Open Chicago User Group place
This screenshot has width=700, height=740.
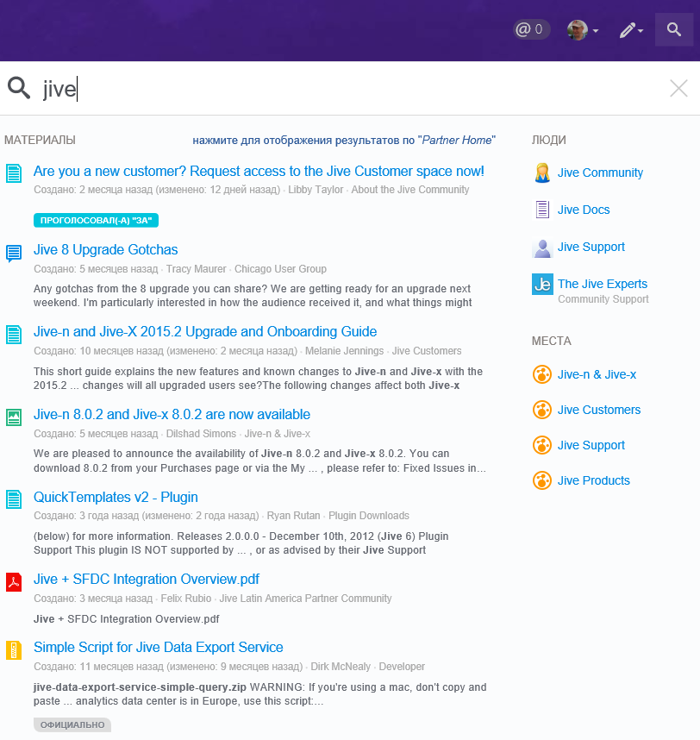(280, 269)
